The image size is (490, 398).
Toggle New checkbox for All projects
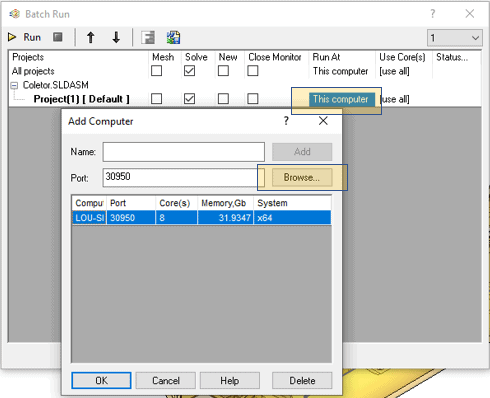click(223, 71)
